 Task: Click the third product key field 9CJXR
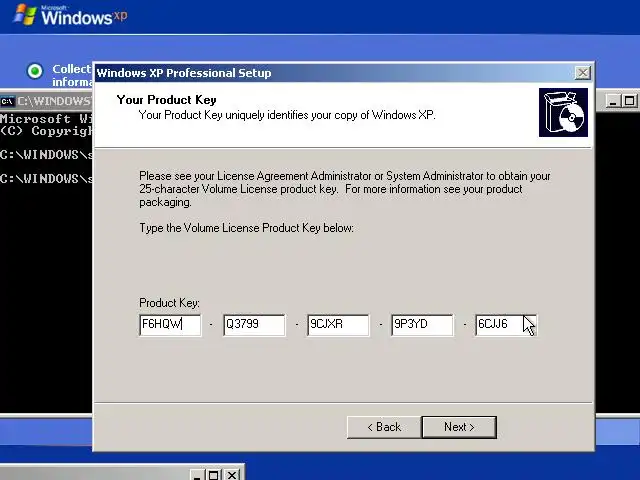pos(338,325)
